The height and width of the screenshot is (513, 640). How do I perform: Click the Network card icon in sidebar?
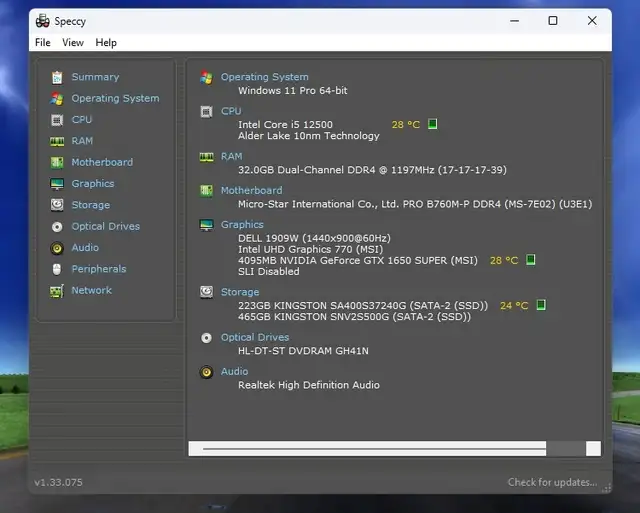coord(57,291)
